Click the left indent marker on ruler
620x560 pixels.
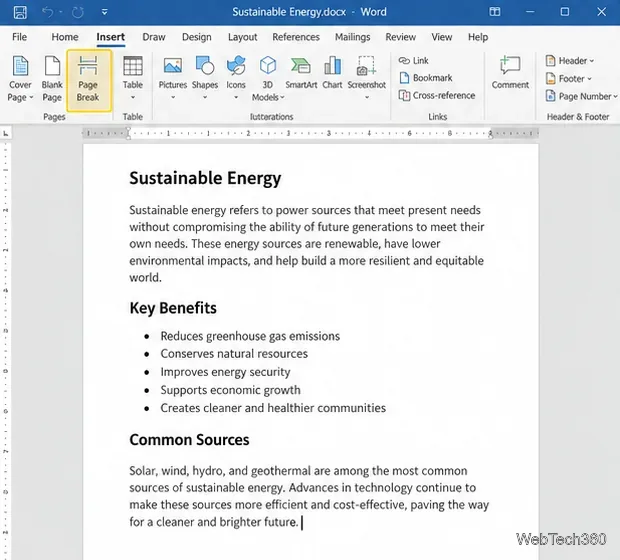(128, 133)
